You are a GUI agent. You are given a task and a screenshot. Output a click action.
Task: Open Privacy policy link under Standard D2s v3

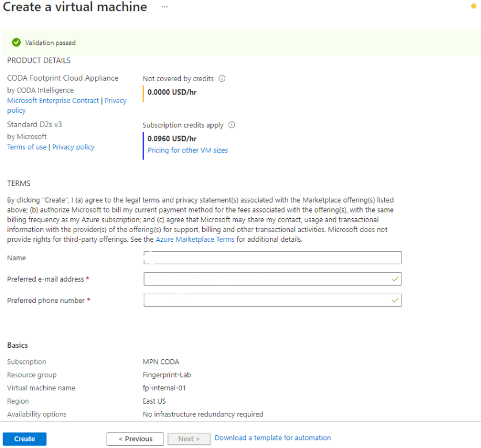[73, 147]
